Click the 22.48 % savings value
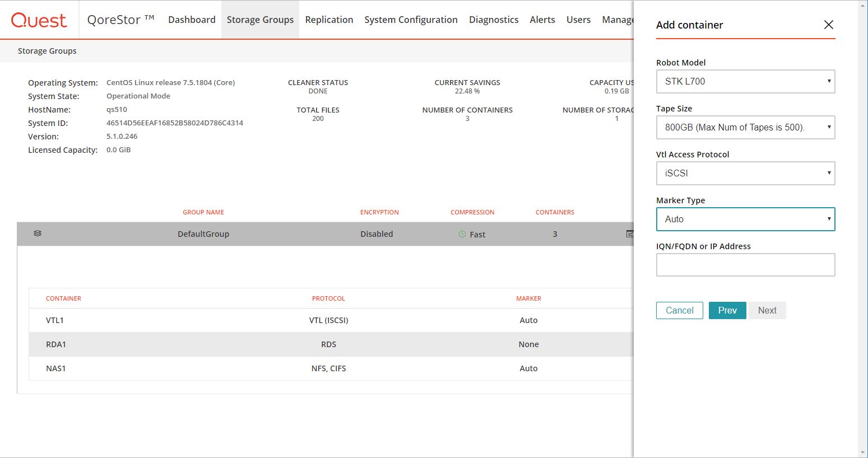Screen dimensions: 868x458 tap(467, 91)
